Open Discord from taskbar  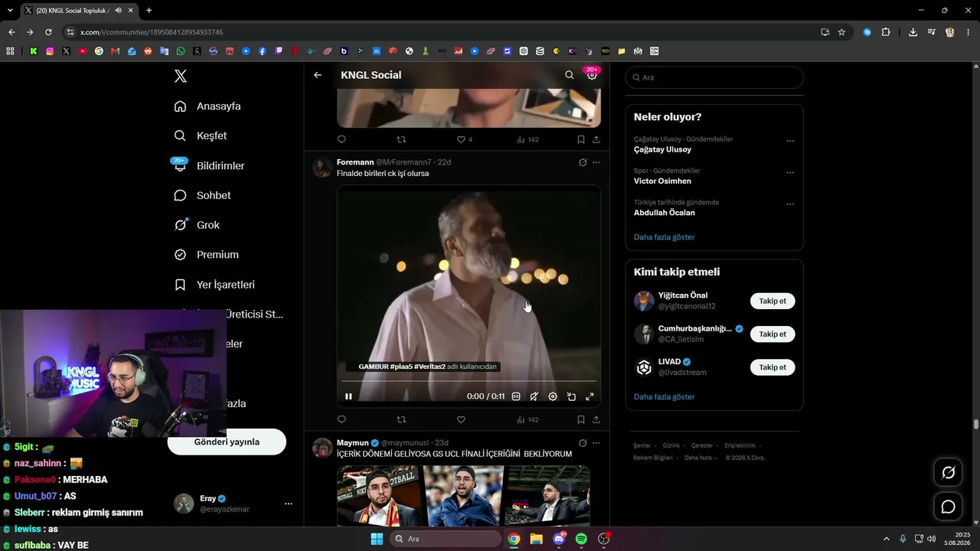click(559, 539)
